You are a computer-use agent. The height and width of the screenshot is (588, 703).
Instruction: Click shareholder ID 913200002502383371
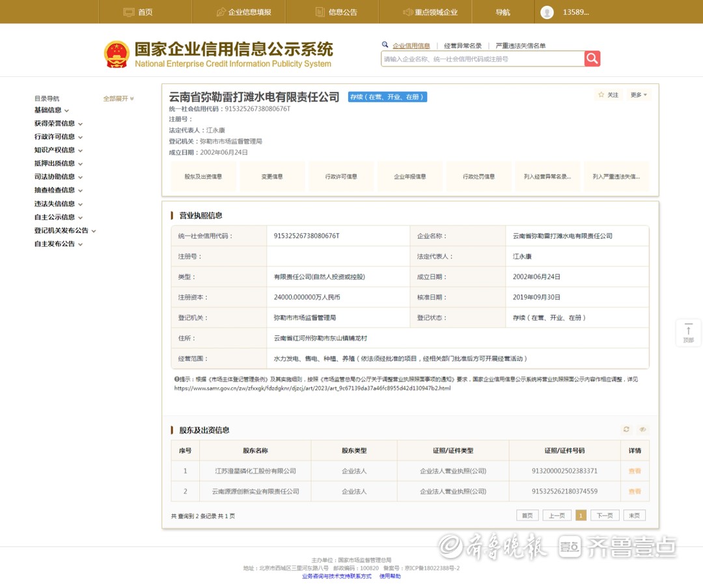point(564,471)
